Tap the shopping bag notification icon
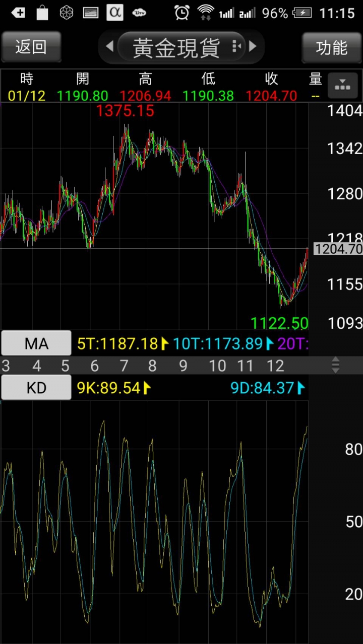Image resolution: width=363 pixels, height=644 pixels. (42, 13)
